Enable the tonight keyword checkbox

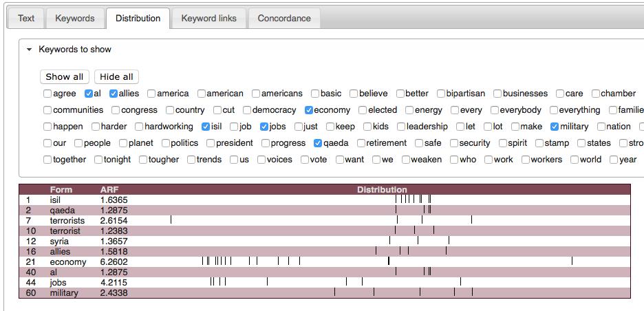[x=98, y=160]
